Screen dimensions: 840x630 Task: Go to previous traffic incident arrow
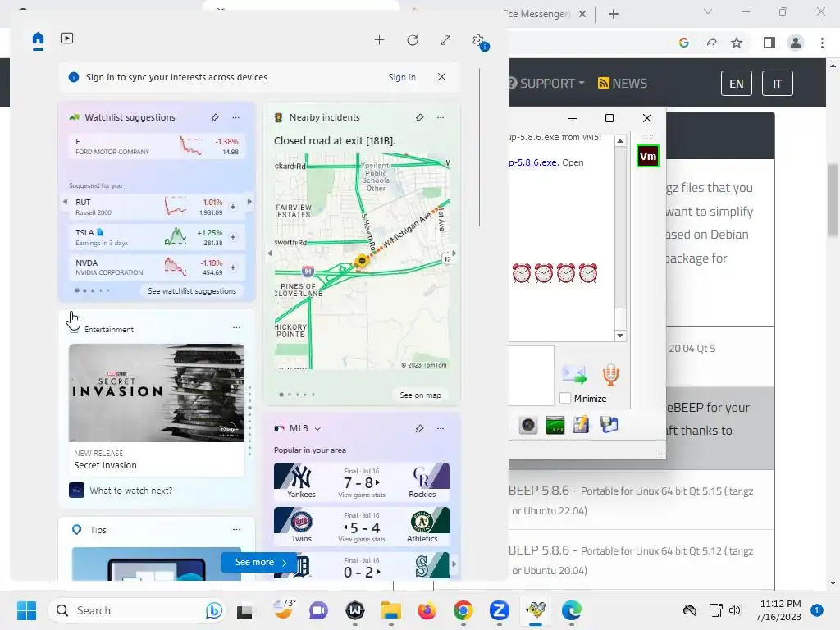coord(270,253)
